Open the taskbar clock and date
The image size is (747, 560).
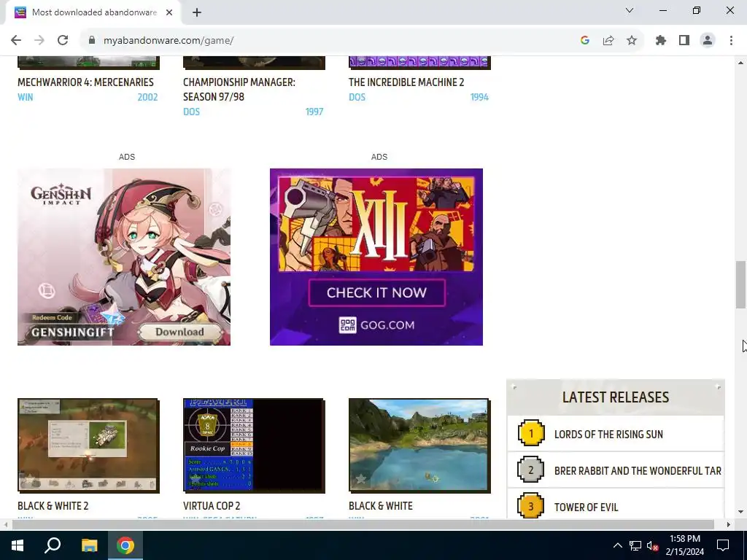pyautogui.click(x=684, y=545)
